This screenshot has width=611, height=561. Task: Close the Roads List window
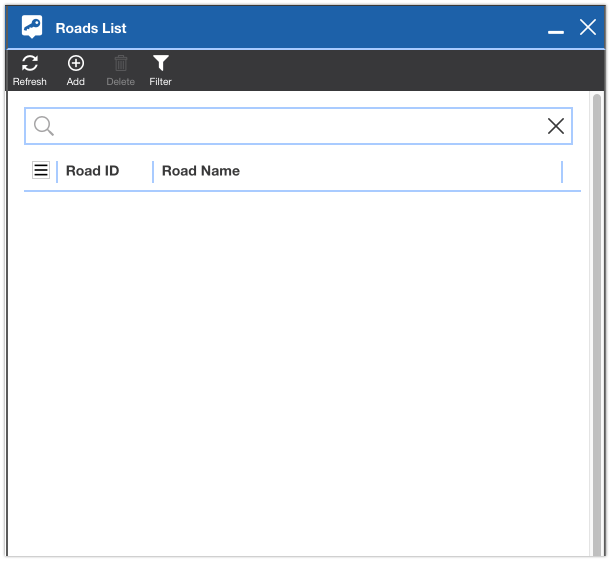coord(588,27)
